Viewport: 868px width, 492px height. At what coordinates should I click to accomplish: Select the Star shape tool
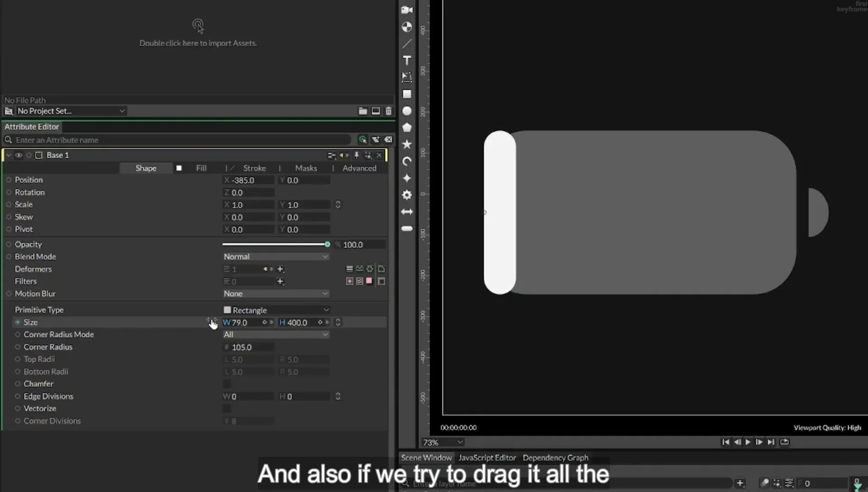pyautogui.click(x=407, y=144)
